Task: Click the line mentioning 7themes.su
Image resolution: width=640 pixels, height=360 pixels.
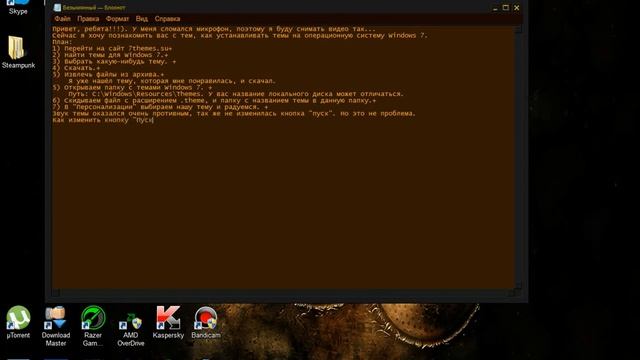Action: tap(112, 49)
